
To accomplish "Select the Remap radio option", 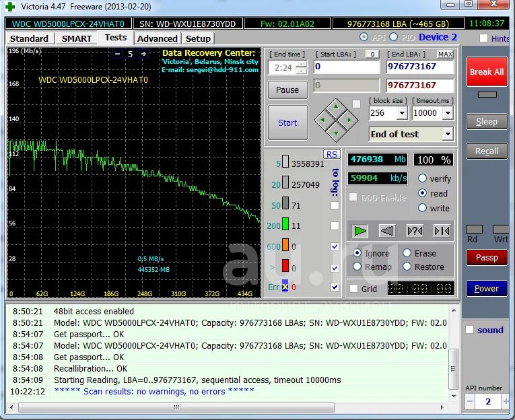I will pos(357,267).
